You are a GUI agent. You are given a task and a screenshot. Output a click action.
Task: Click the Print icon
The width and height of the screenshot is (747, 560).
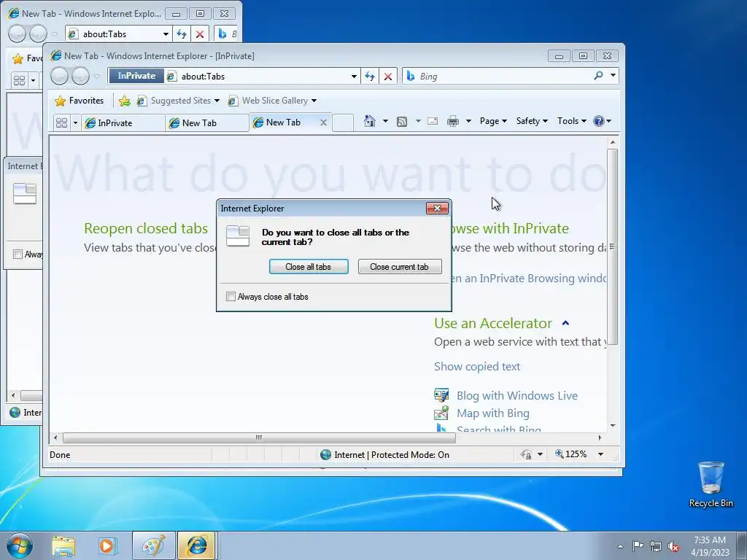pyautogui.click(x=453, y=122)
